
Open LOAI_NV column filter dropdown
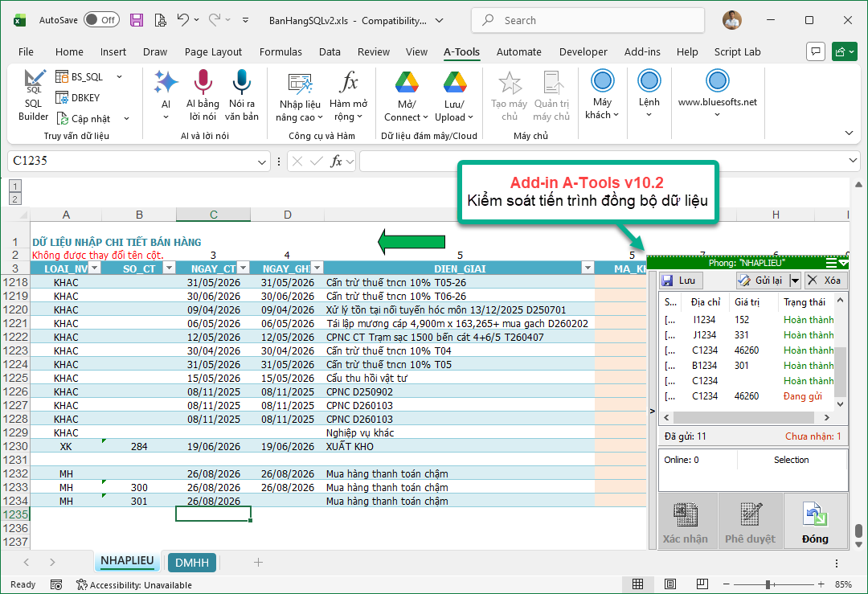coord(95,268)
